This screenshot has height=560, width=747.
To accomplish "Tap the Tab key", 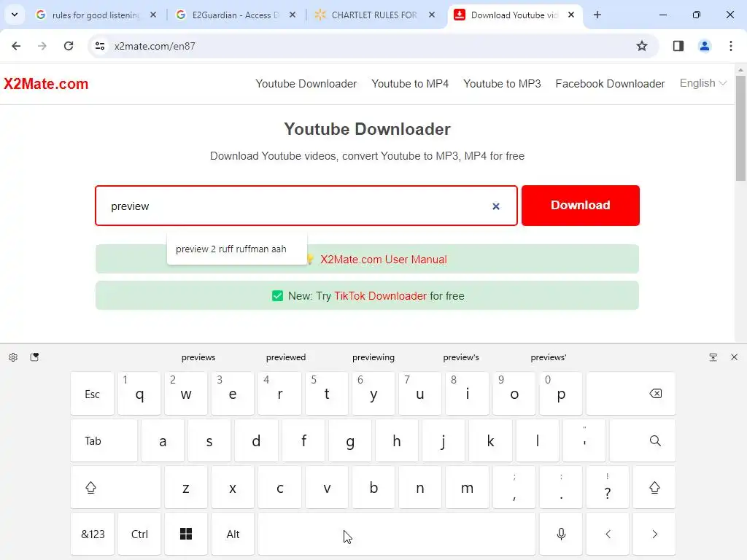I will pos(104,441).
